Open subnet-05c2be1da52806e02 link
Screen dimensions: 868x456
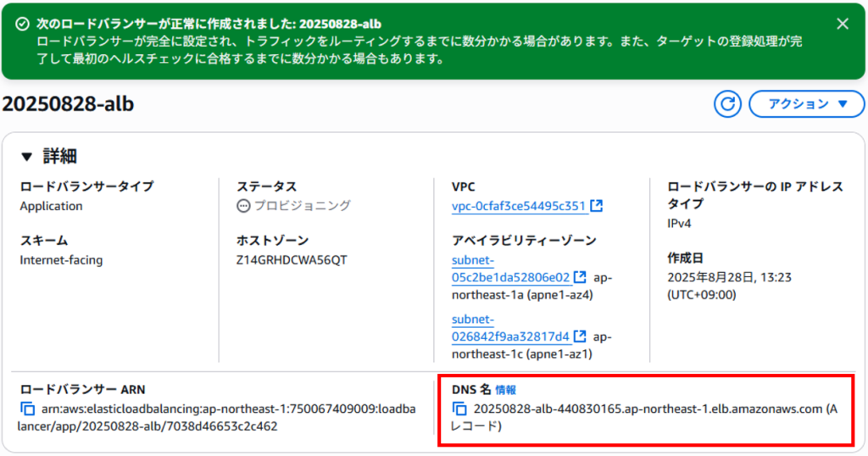tap(510, 269)
